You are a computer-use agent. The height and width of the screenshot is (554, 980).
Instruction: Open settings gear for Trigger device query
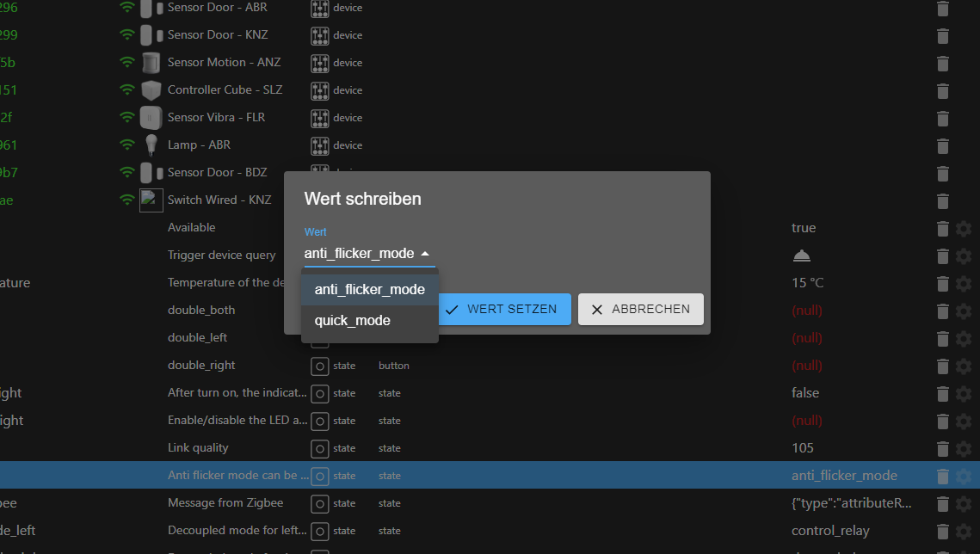point(964,256)
